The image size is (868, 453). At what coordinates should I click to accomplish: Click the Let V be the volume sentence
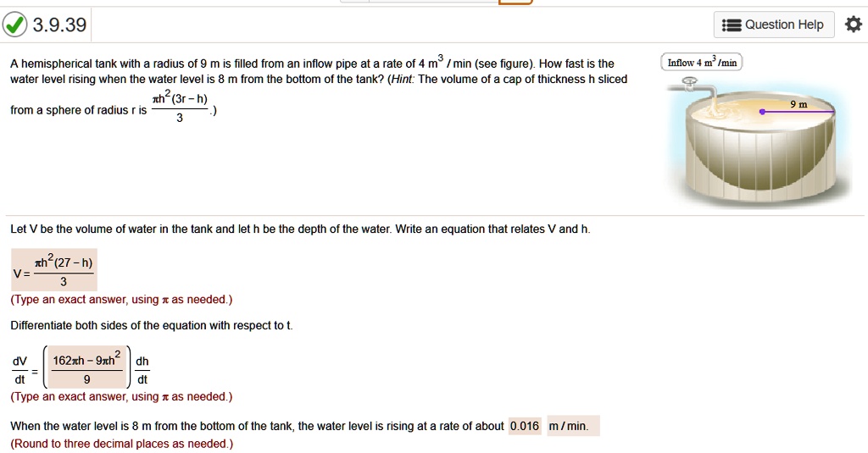[x=300, y=229]
